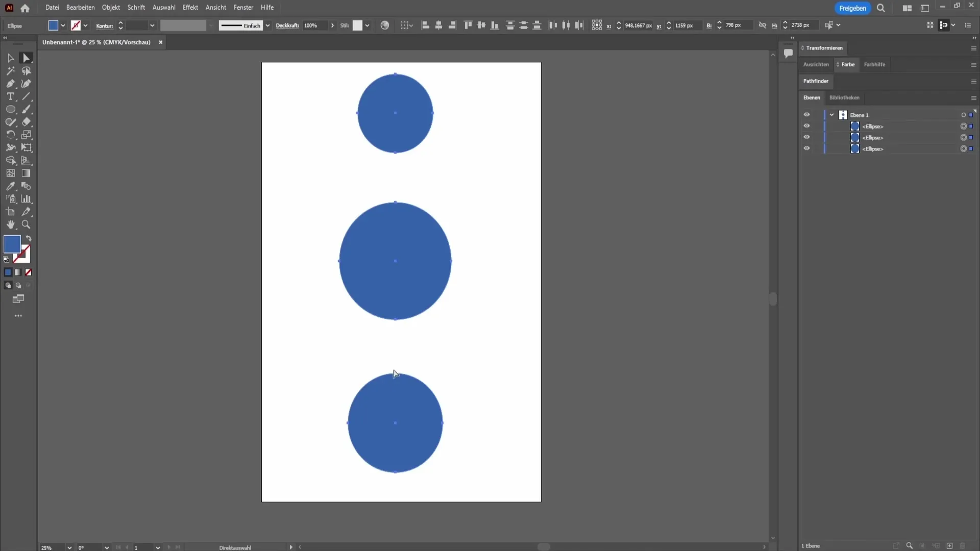Screen dimensions: 980x551
Task: Hide the first Ellipse sublayer
Action: pyautogui.click(x=806, y=126)
